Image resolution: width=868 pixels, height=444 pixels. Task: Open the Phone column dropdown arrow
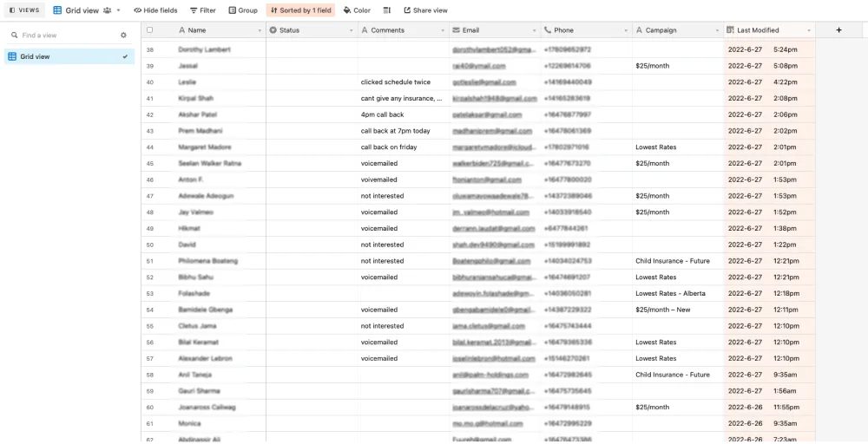pyautogui.click(x=626, y=30)
